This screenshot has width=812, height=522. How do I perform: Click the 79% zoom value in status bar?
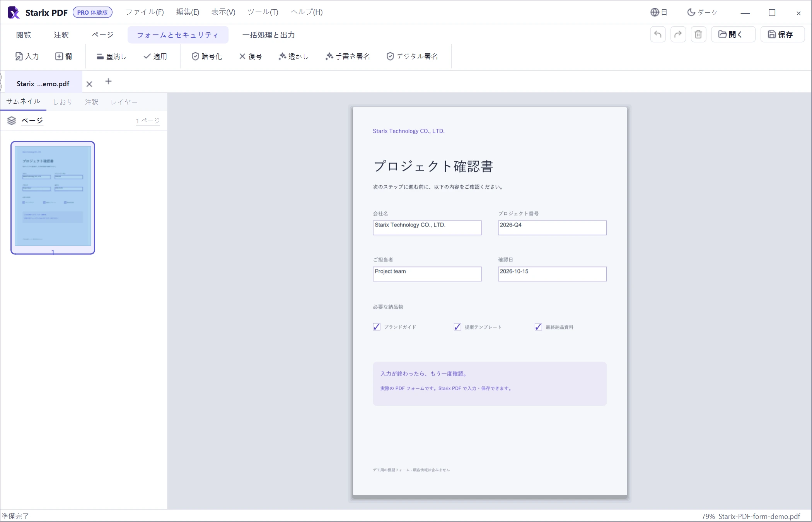point(708,516)
